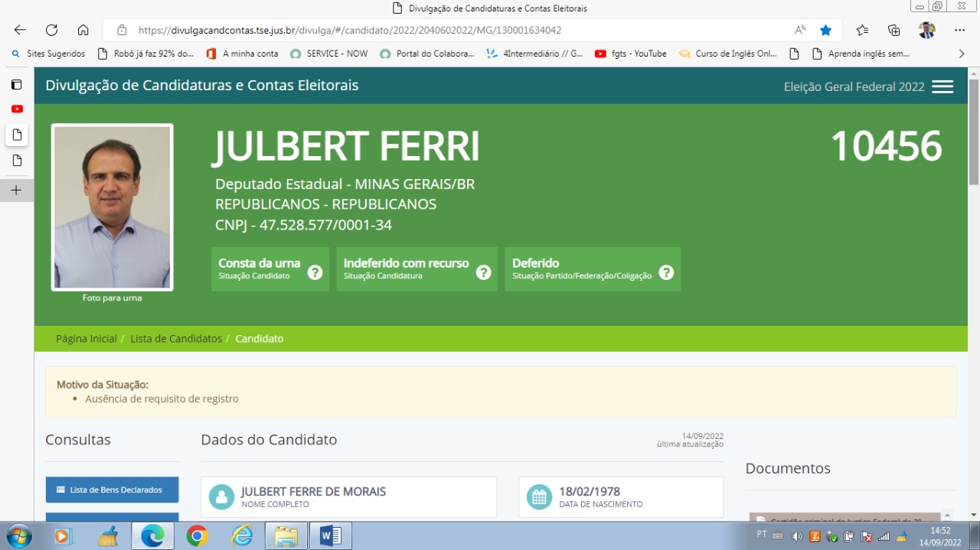The height and width of the screenshot is (550, 980).
Task: Open Internet Explorer from taskbar
Action: (x=242, y=536)
